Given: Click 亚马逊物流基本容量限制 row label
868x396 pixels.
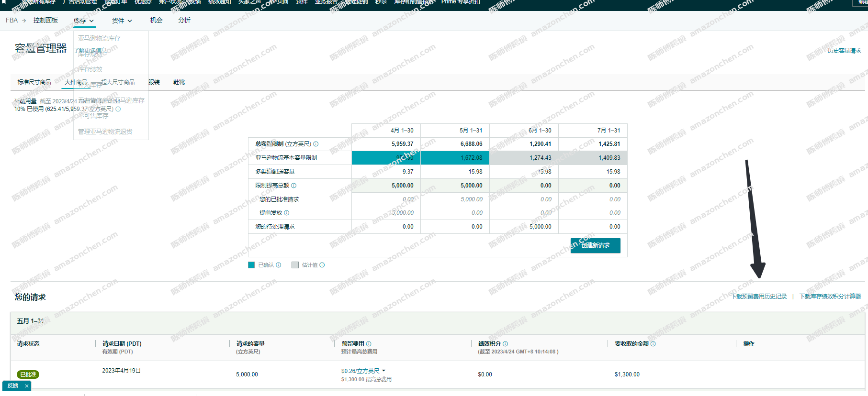Looking at the screenshot, I should (286, 158).
